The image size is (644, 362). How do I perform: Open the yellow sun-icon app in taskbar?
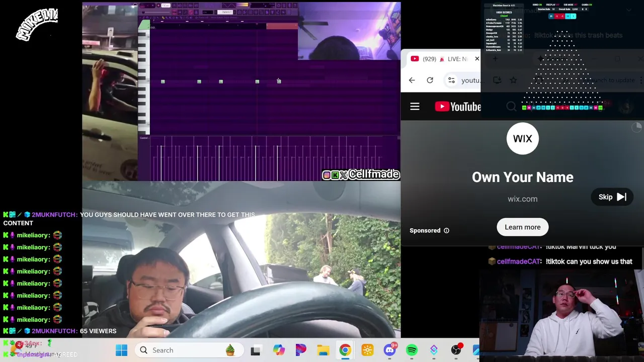pos(367,350)
